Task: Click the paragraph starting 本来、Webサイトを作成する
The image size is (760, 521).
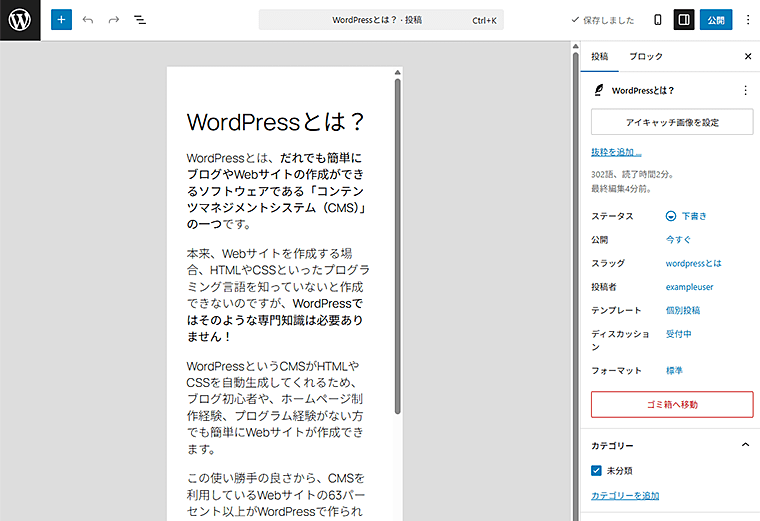Action: point(278,295)
